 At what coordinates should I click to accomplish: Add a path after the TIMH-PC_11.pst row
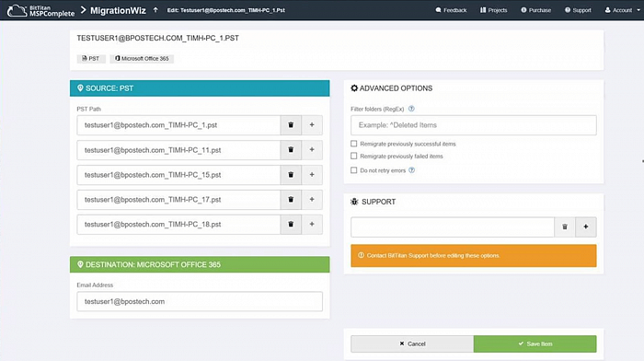click(x=312, y=150)
